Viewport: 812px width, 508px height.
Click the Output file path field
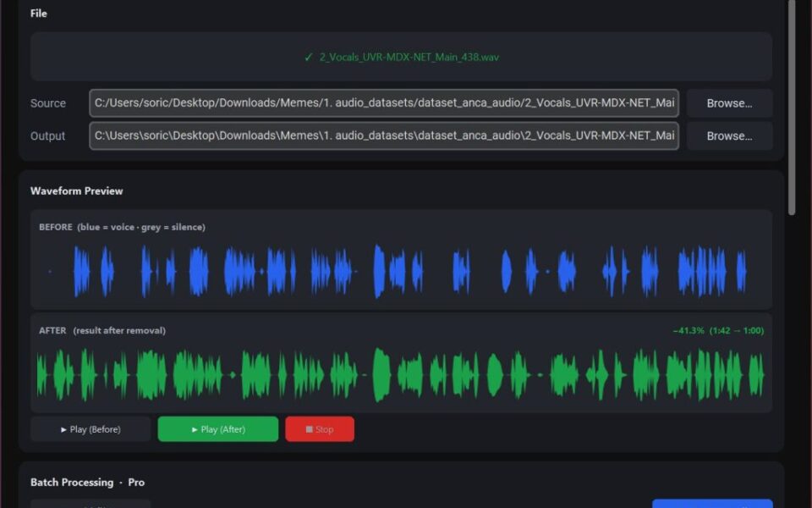(384, 135)
